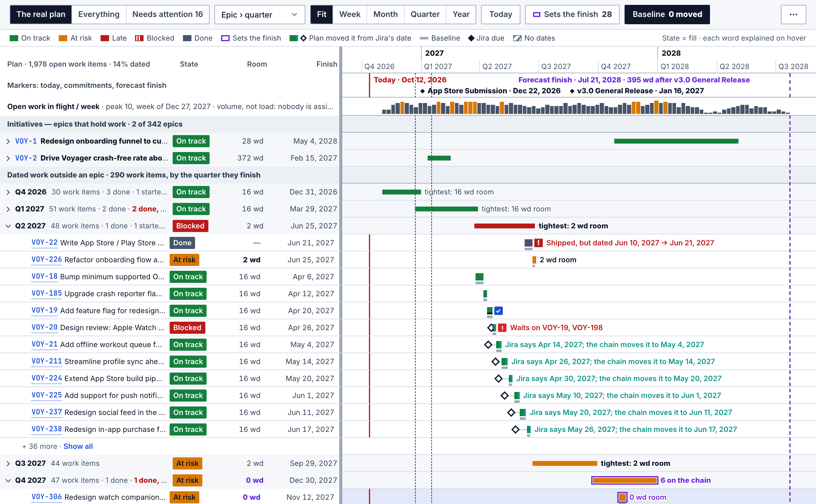Select Week zoom level
The height and width of the screenshot is (504, 816).
click(x=350, y=14)
